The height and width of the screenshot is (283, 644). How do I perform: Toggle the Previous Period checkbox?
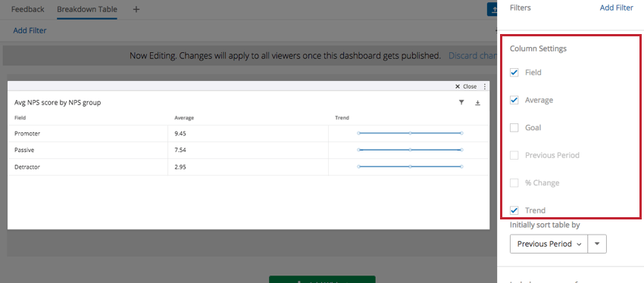pos(514,155)
